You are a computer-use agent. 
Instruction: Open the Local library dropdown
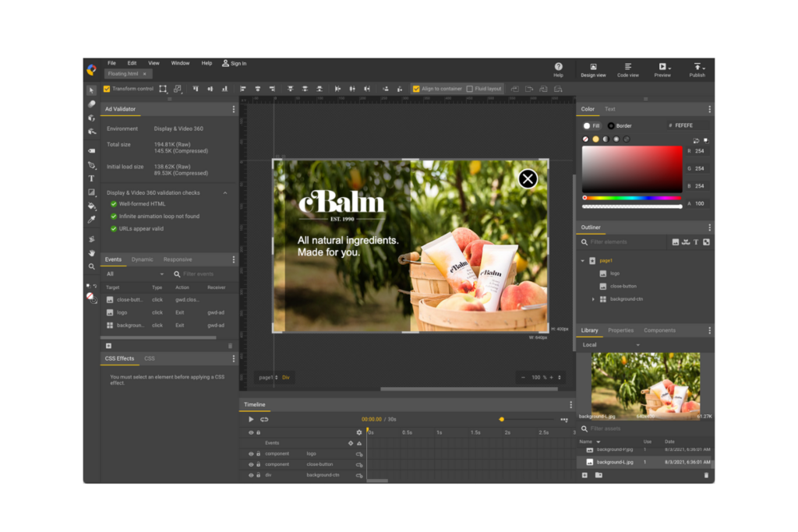coord(611,345)
